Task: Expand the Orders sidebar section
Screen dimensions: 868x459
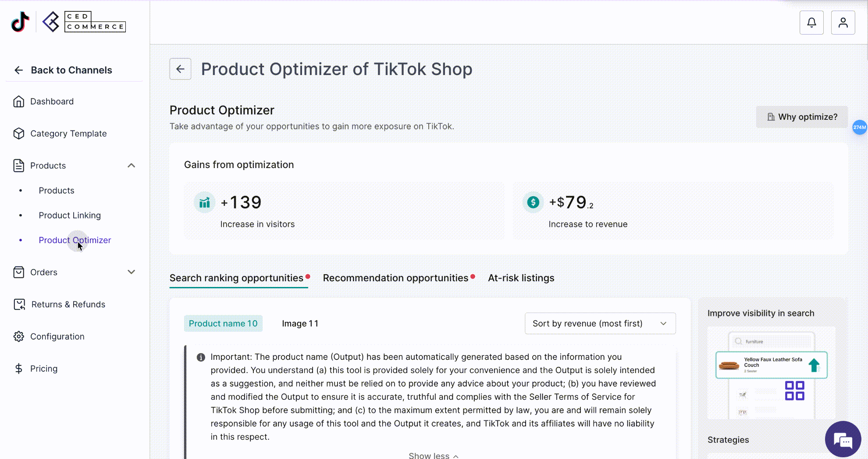Action: (131, 272)
